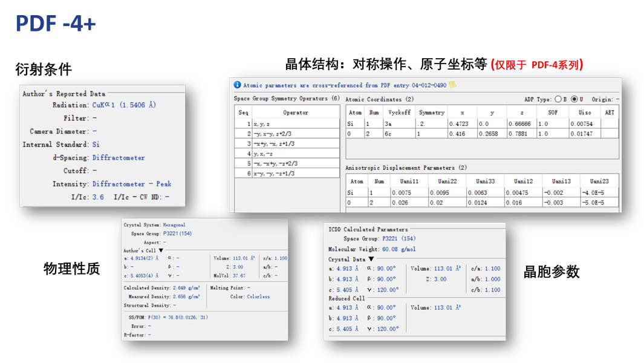Click z coordinate value 0.66666
Viewport: 644px width, 363px height.
coord(522,124)
